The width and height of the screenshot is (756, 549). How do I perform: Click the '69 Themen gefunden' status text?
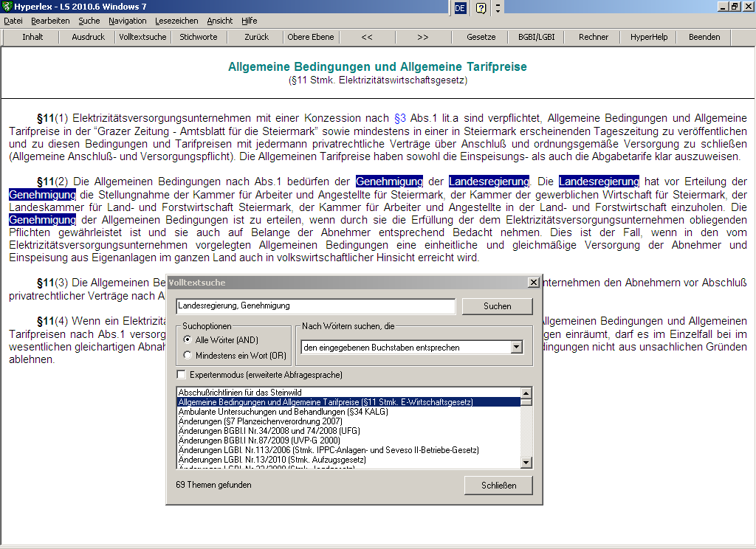(x=213, y=485)
